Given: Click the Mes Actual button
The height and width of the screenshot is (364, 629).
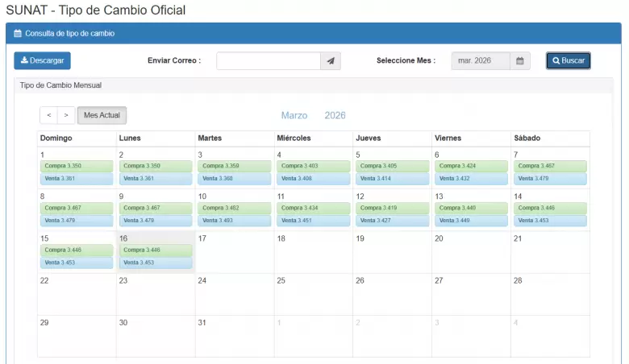Looking at the screenshot, I should [102, 115].
